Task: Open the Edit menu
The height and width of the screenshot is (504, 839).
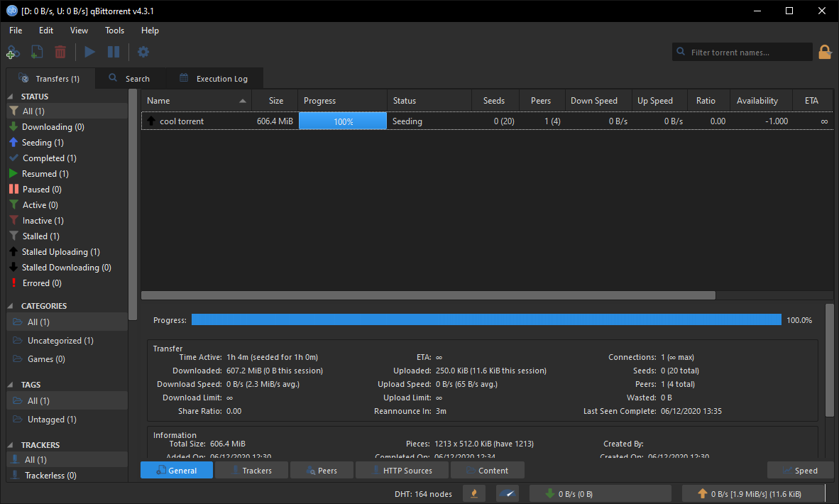Action: tap(46, 31)
